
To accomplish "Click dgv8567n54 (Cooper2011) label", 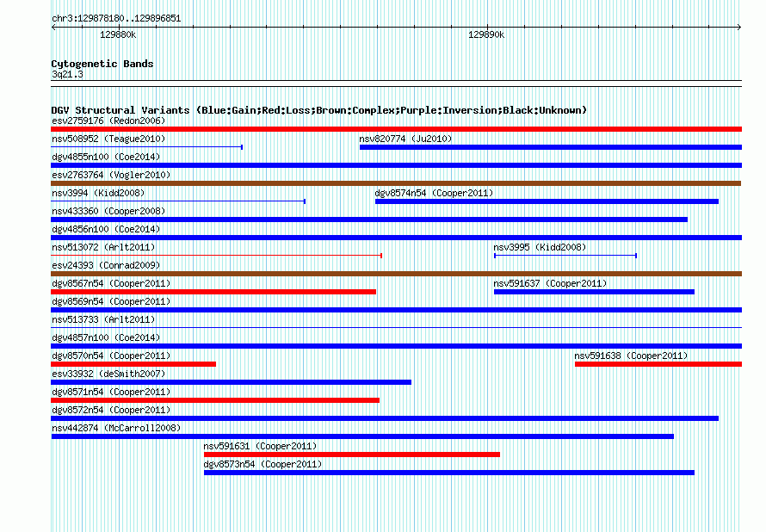I will [111, 283].
